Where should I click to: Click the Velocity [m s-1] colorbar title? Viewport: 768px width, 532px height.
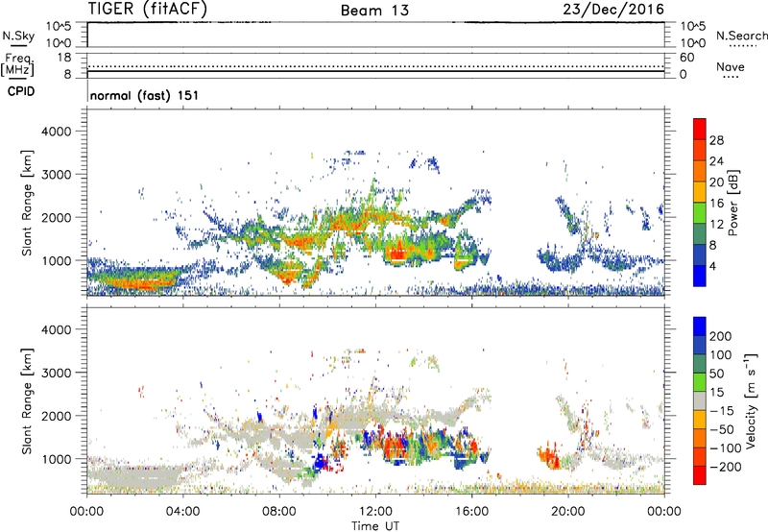pos(750,400)
